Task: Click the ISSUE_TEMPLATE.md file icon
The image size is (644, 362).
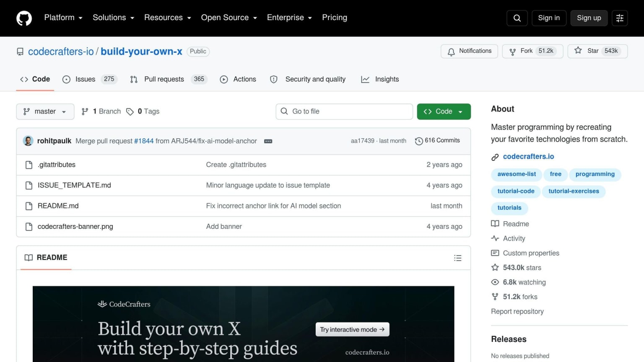Action: [x=29, y=186]
